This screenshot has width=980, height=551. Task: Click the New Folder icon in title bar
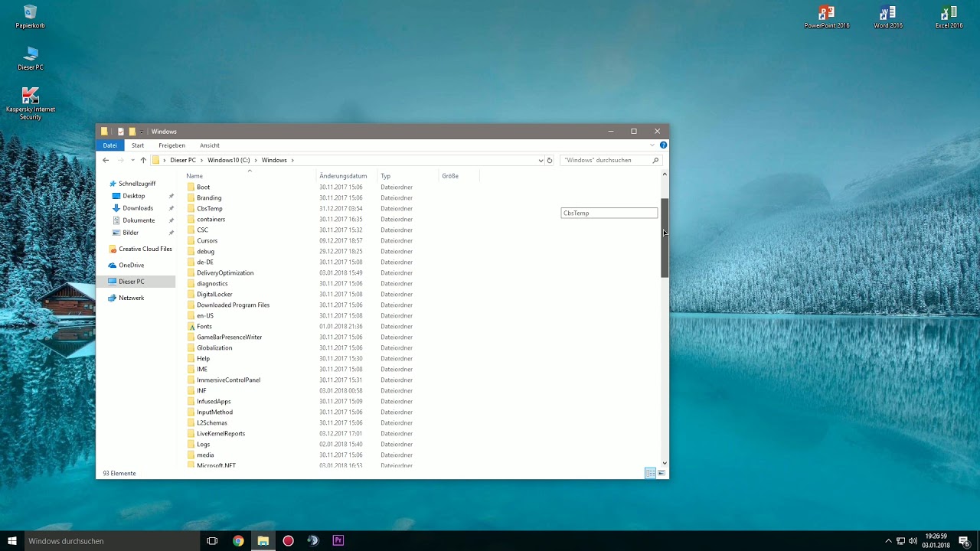(132, 132)
